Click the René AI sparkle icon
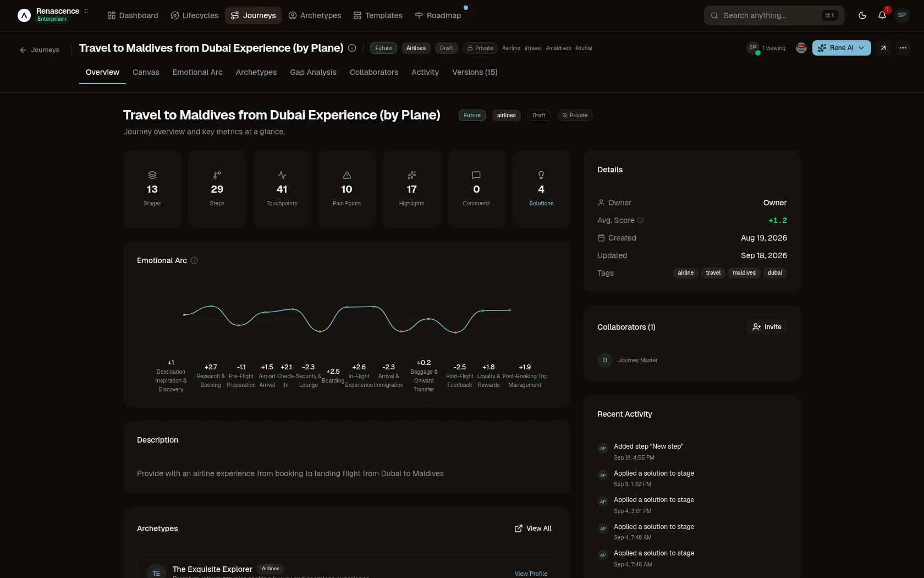Image resolution: width=924 pixels, height=578 pixels. pos(822,48)
